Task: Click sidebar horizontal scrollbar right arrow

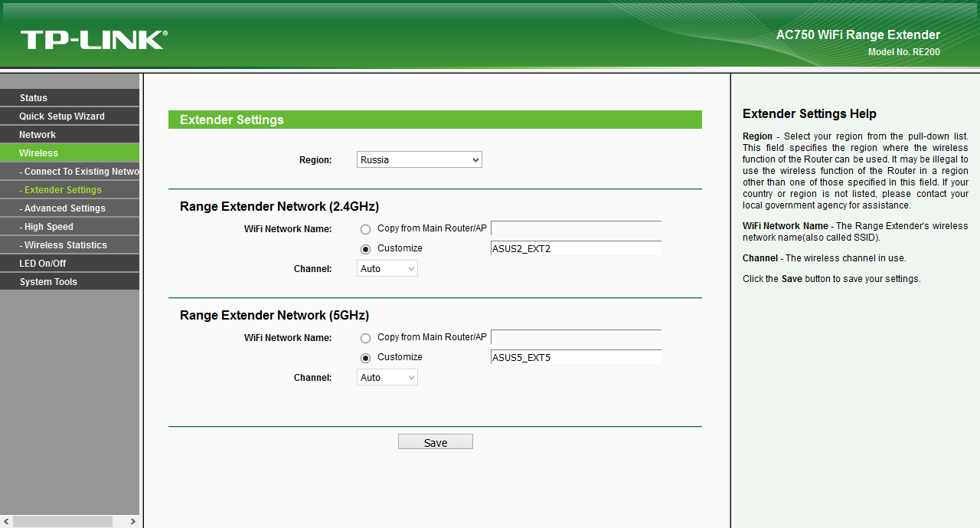Action: (x=132, y=522)
